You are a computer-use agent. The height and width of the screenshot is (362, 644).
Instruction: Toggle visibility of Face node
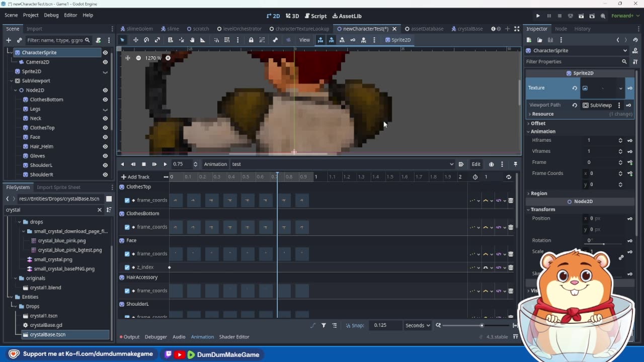click(105, 137)
